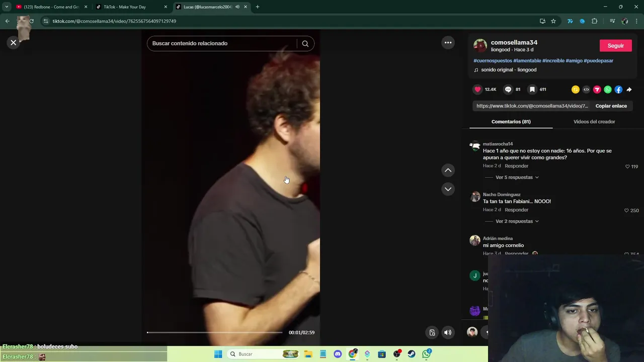
Task: Open Steam from the taskbar
Action: pos(412,354)
